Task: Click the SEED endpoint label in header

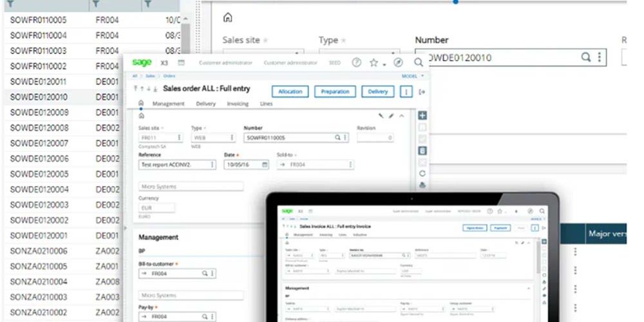Action: click(x=335, y=63)
